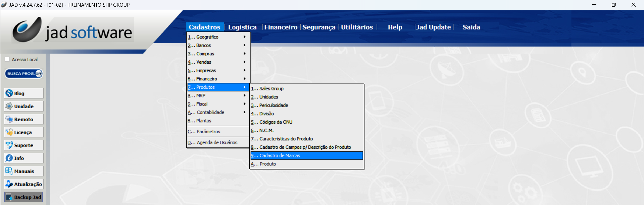This screenshot has width=644, height=205.
Task: Click the Atualização icon button
Action: [23, 184]
